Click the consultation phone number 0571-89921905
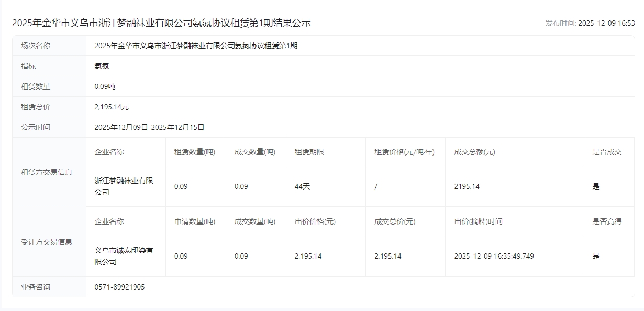Viewport: 644px width, 311px height. pos(119,287)
